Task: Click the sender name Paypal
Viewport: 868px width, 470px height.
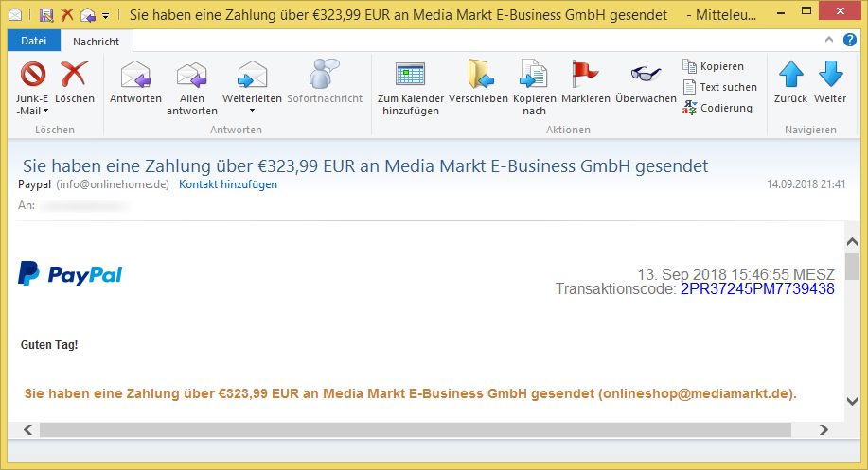Action: pyautogui.click(x=34, y=184)
